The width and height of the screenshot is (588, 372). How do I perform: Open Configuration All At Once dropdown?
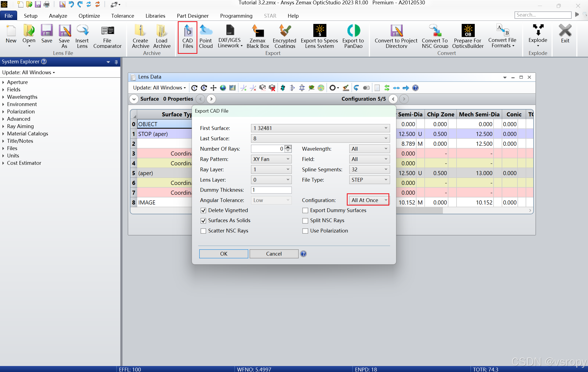point(369,200)
